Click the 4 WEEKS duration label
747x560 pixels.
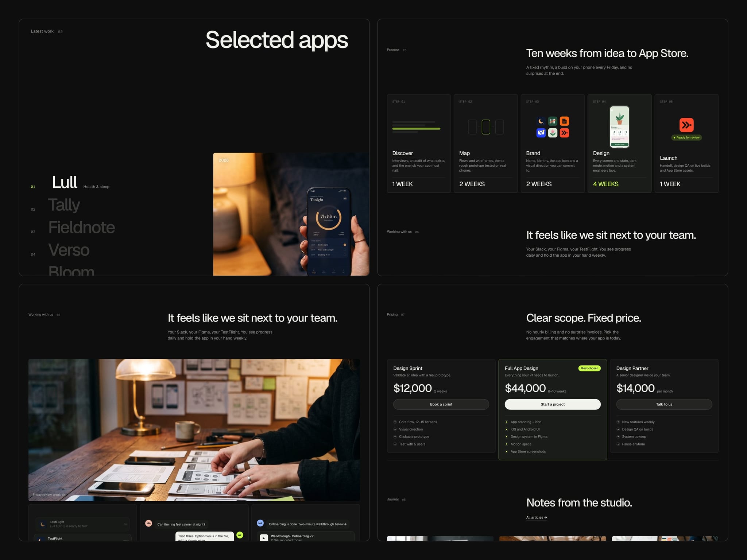point(606,184)
